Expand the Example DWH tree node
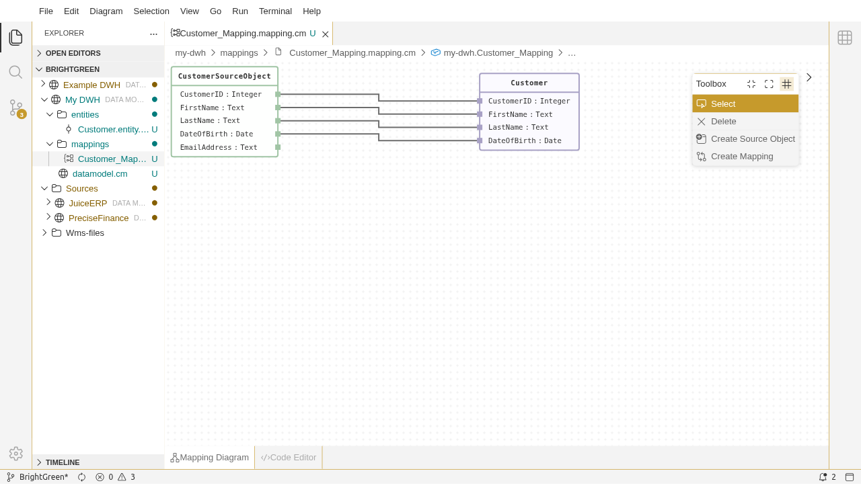Viewport: 861px width, 504px height. pos(43,84)
